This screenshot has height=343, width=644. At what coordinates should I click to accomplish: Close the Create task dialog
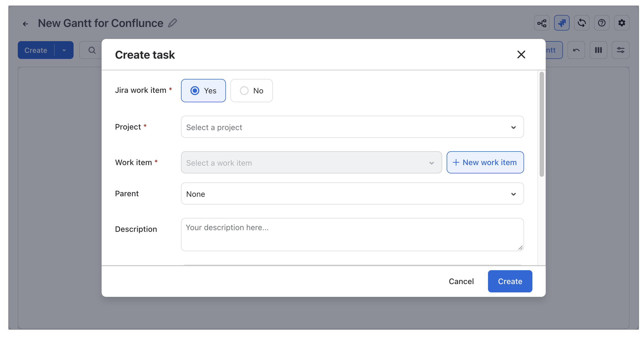tap(521, 54)
